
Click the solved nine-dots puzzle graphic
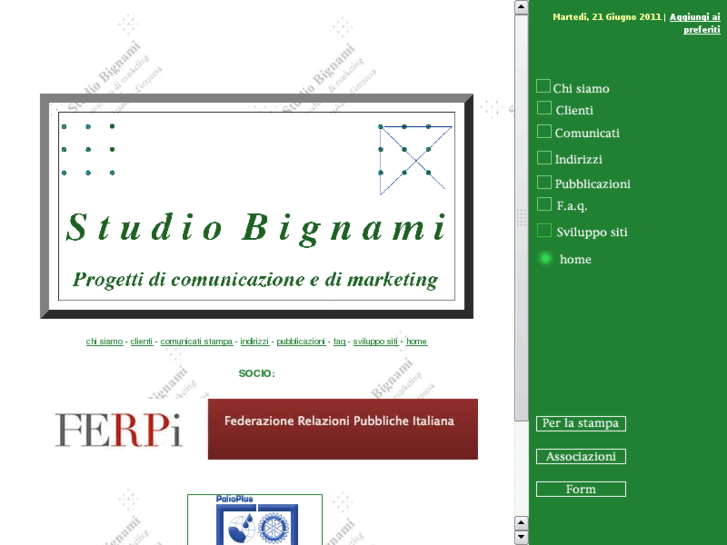coord(415,159)
